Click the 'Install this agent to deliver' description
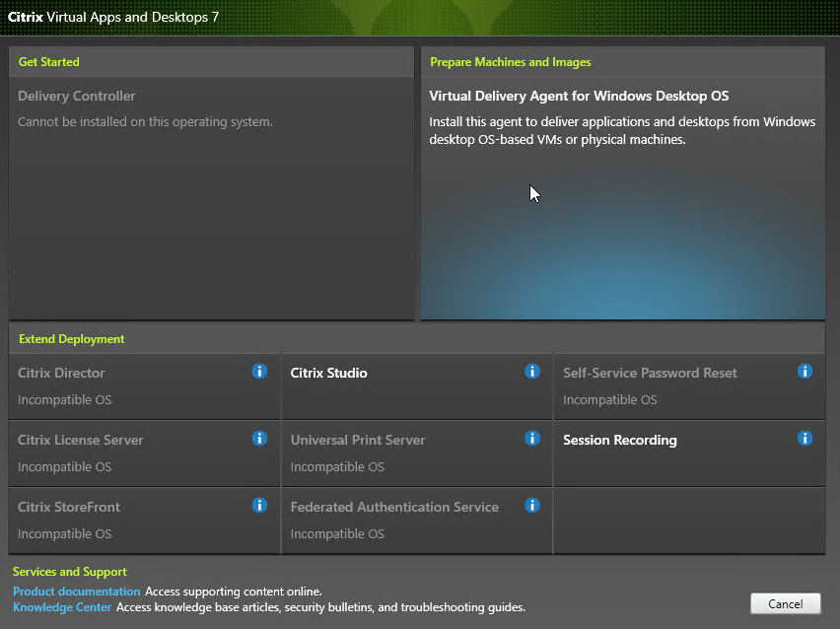This screenshot has width=840, height=629. (622, 131)
